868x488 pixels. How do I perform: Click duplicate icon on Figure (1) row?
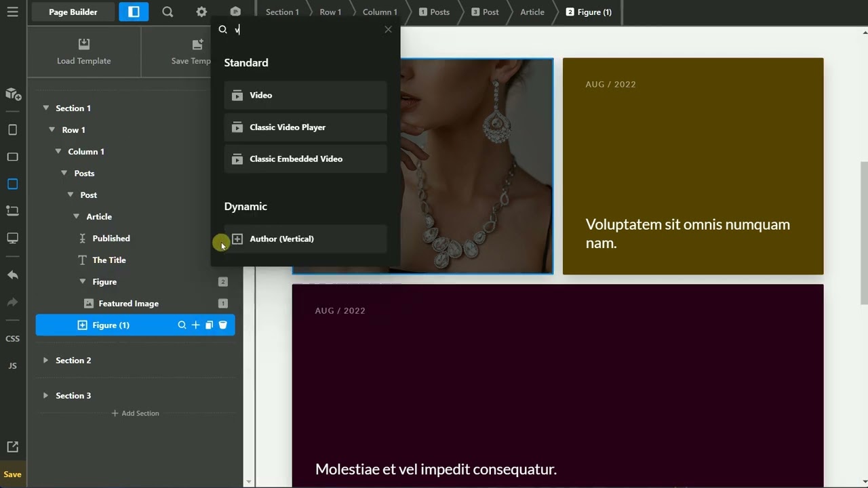coord(209,325)
